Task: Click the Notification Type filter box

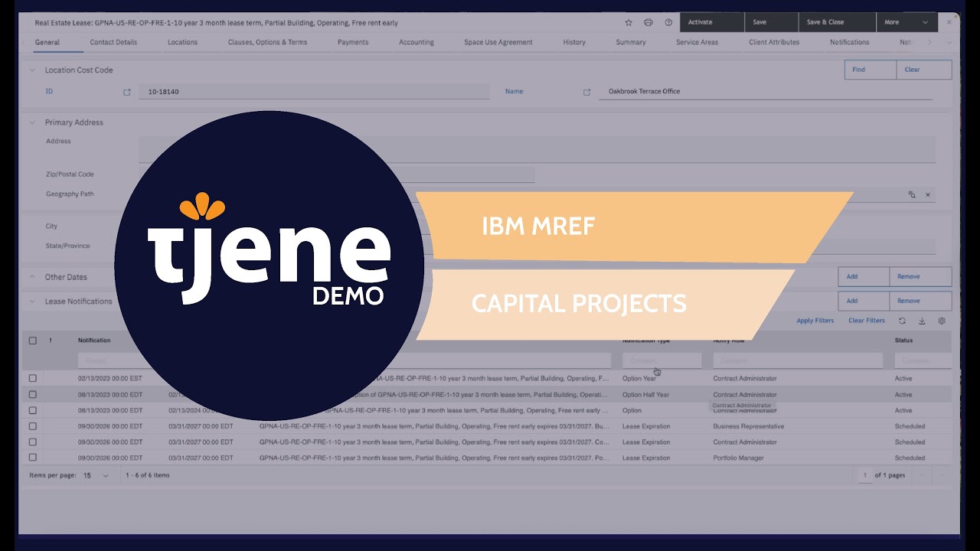Action: pyautogui.click(x=661, y=360)
